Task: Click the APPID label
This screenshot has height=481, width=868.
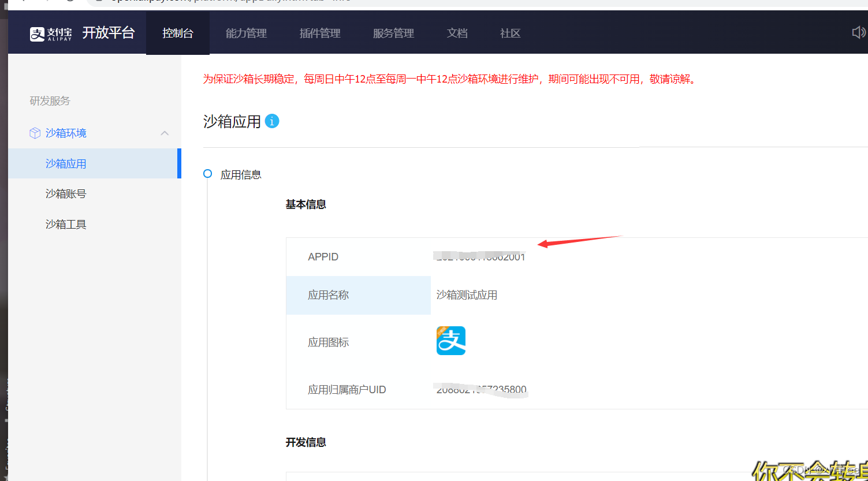Action: click(323, 257)
